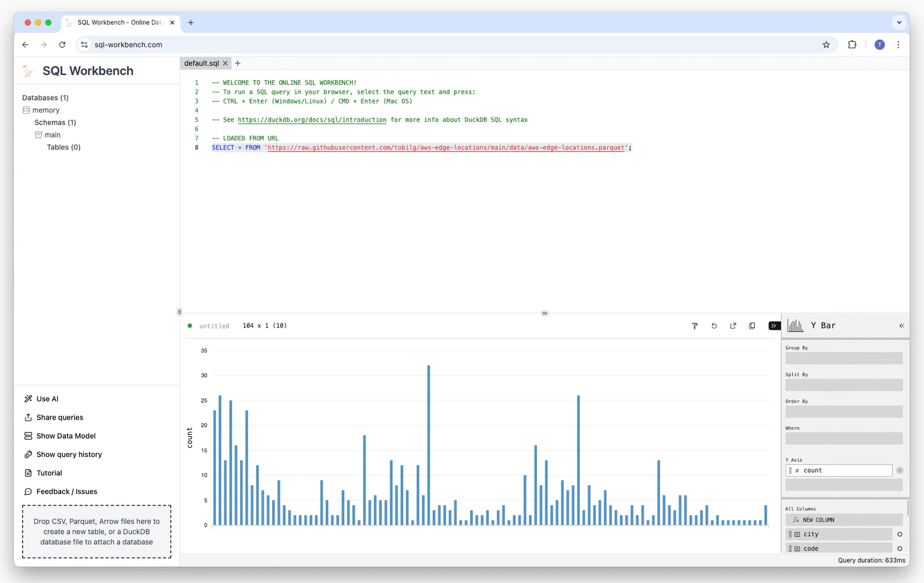Toggle the city column radio circle
Image resolution: width=924 pixels, height=583 pixels.
pos(900,534)
